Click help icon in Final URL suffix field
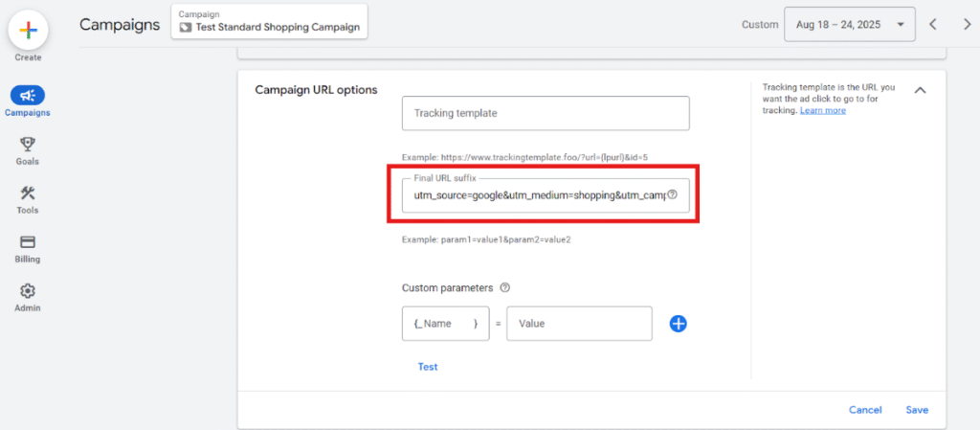This screenshot has width=980, height=430. [x=672, y=194]
